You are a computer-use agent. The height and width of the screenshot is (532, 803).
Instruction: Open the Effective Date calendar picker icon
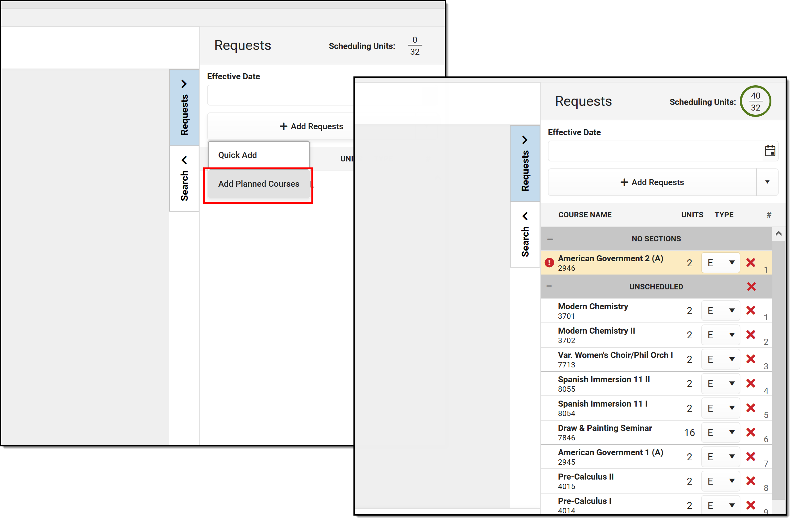(x=770, y=151)
